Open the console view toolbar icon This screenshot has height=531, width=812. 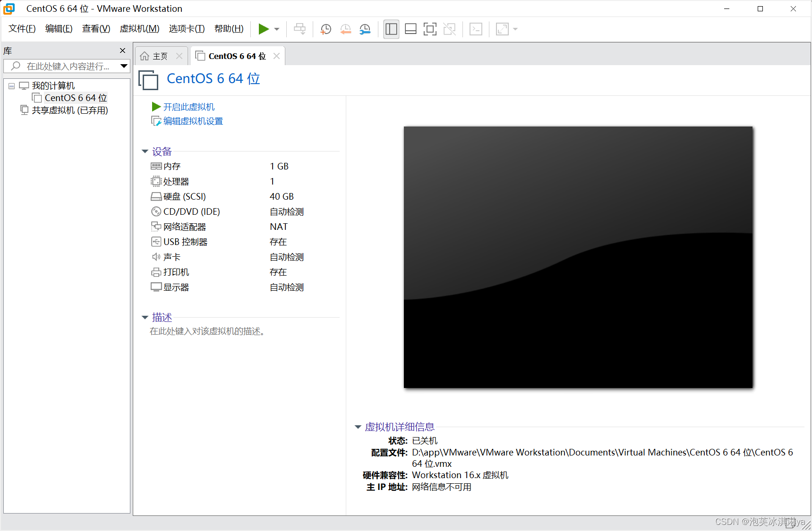click(476, 29)
